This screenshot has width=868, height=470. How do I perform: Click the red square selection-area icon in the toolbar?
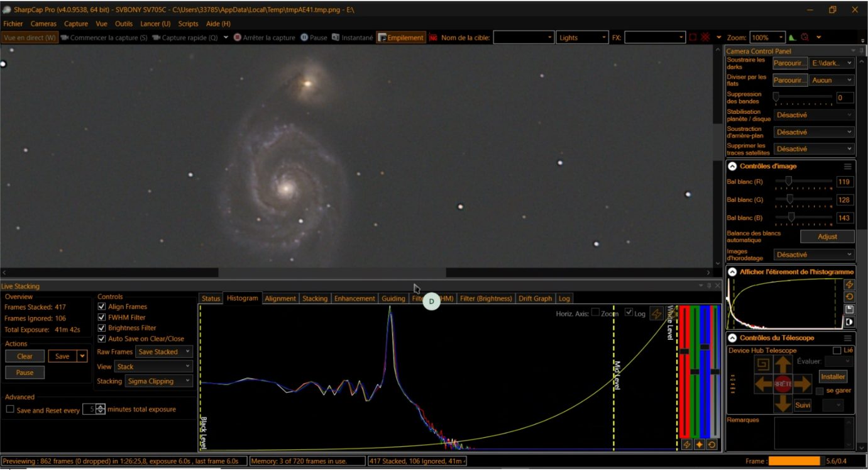click(693, 38)
